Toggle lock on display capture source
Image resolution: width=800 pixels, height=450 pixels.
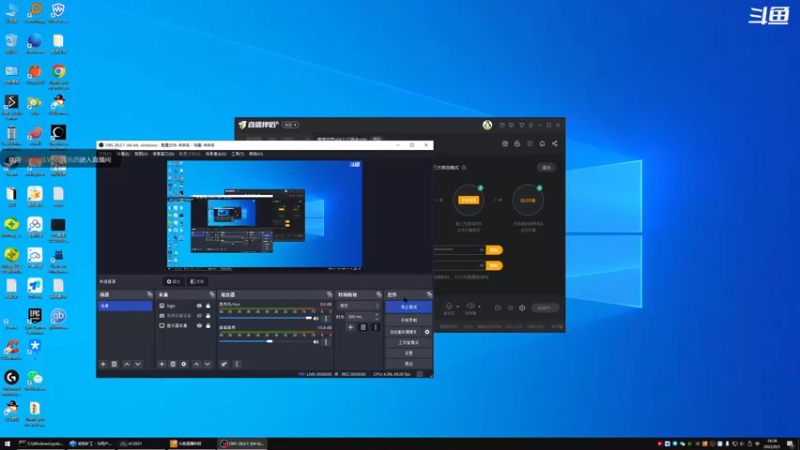(208, 326)
